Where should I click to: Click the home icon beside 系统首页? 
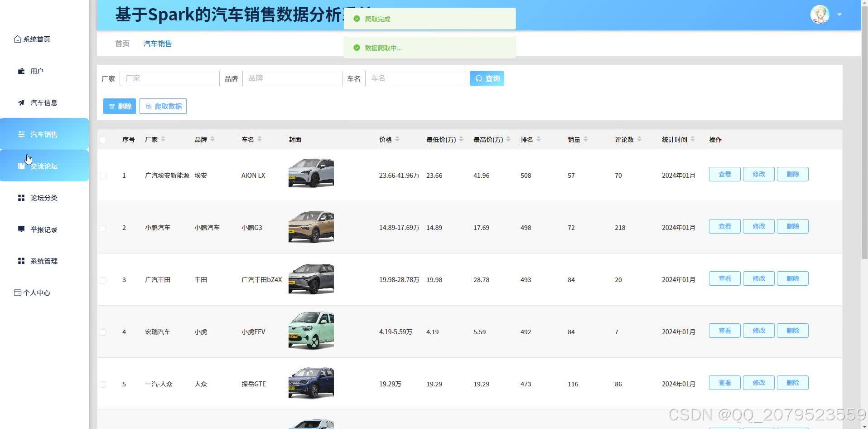tap(18, 39)
